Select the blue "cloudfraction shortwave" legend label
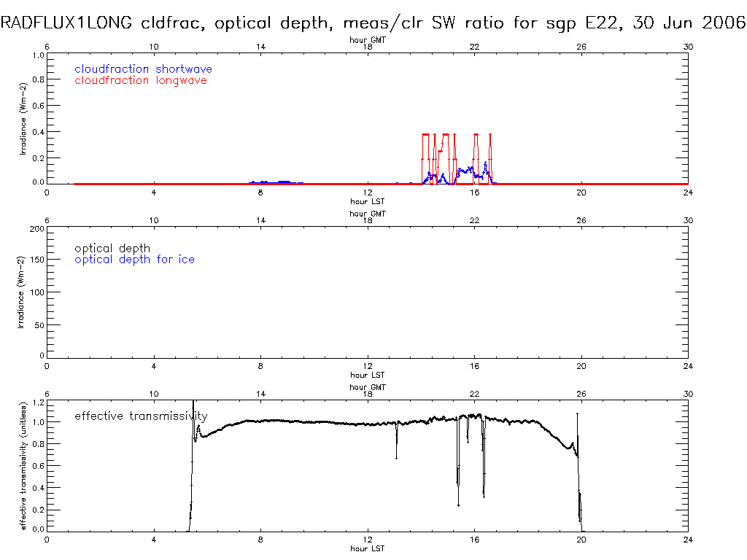This screenshot has width=747, height=560. (x=143, y=69)
